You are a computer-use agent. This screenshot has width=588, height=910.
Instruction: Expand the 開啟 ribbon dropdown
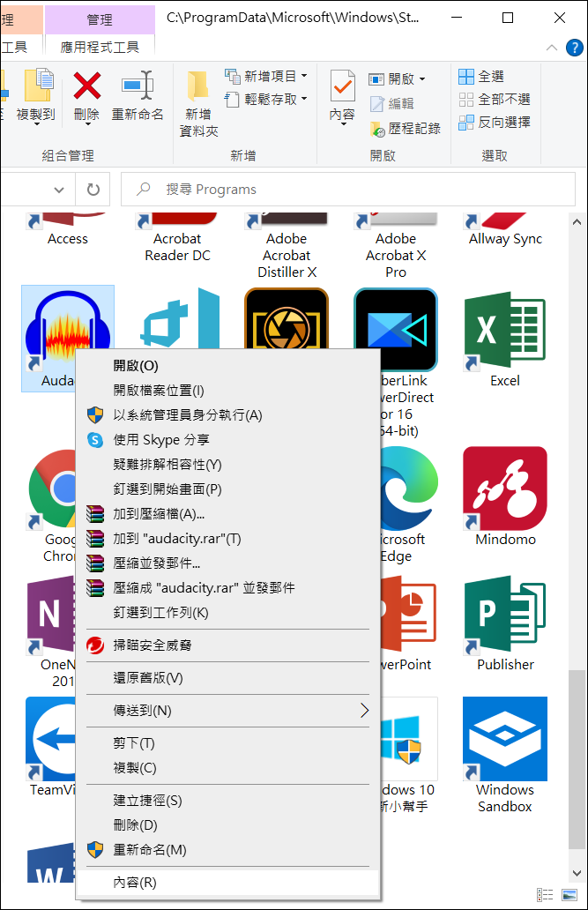422,79
